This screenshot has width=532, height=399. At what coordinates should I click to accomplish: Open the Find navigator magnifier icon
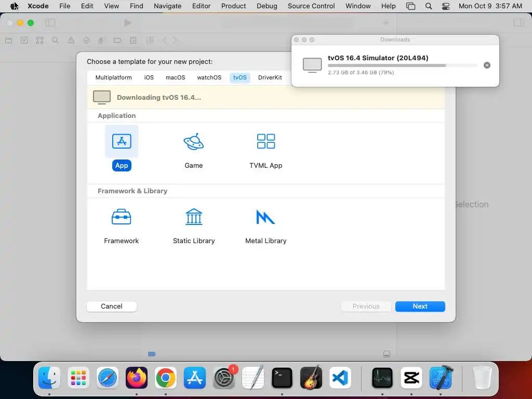pos(55,41)
